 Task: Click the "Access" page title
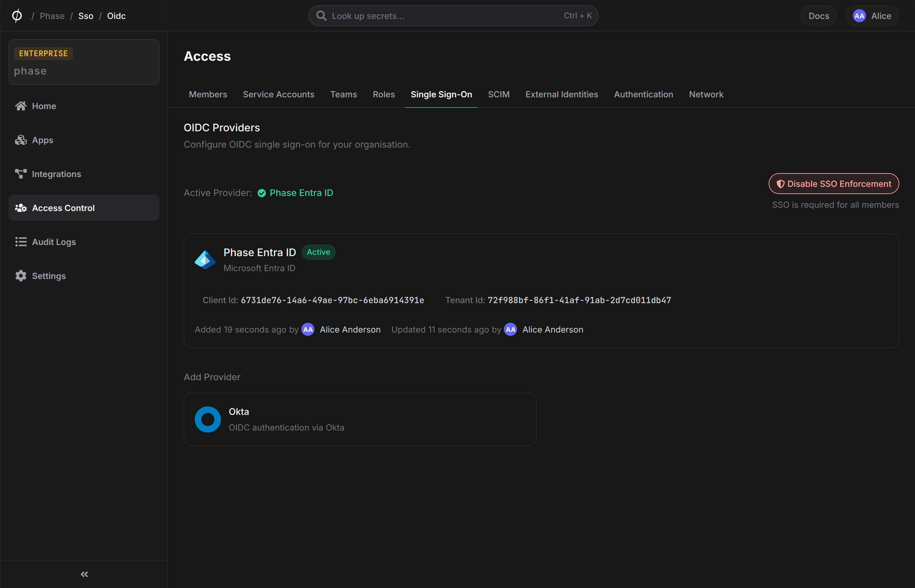[207, 56]
